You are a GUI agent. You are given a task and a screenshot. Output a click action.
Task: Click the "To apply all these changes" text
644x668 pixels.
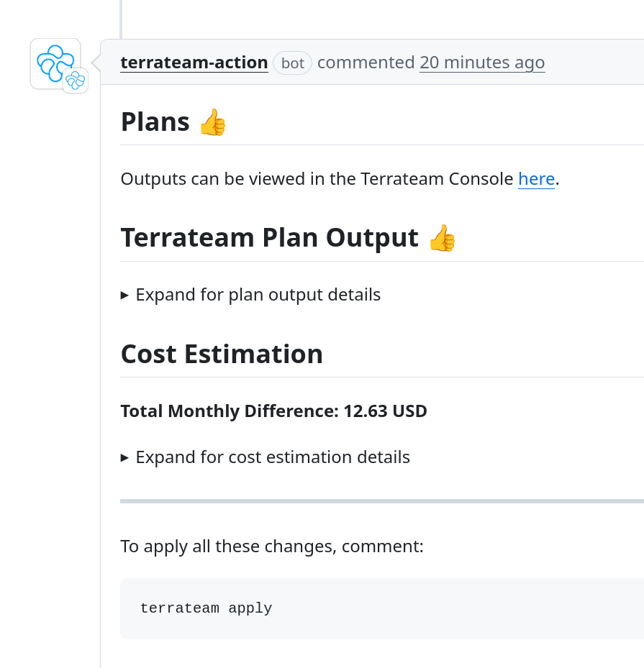[272, 546]
